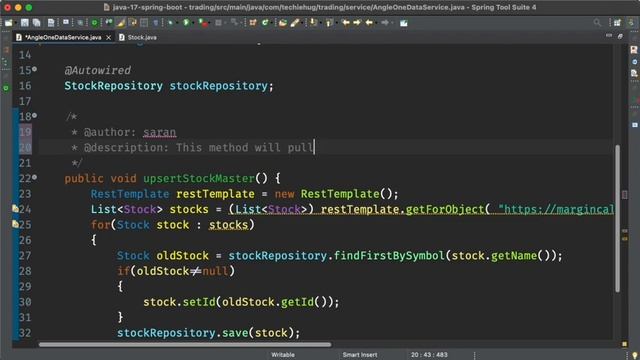Viewport: 640px width, 360px height.
Task: Open the Debug configurations dropdown arrow
Action: [177, 23]
